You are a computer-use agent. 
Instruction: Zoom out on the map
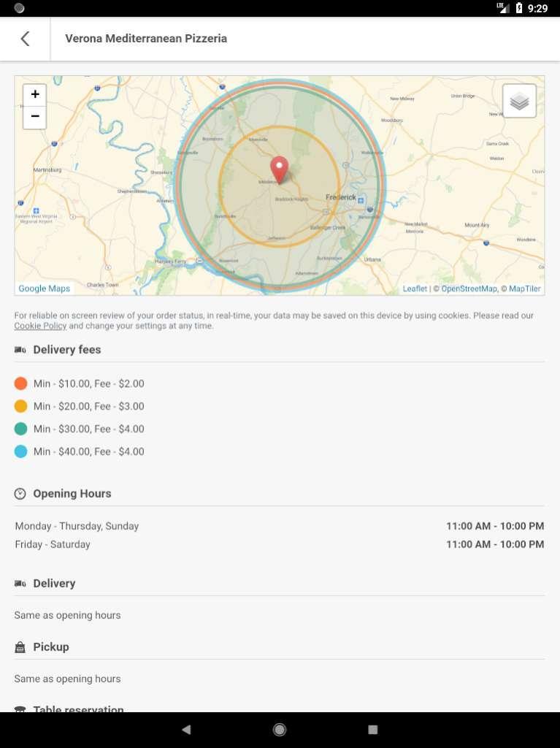pos(35,117)
